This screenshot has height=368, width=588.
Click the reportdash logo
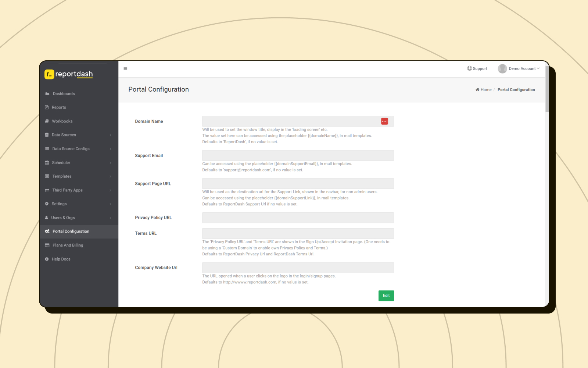(x=69, y=74)
